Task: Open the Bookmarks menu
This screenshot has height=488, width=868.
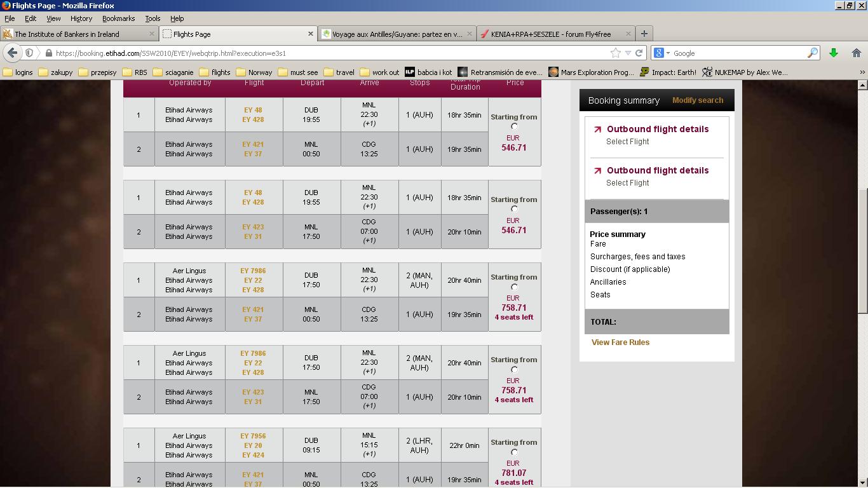Action: coord(119,18)
